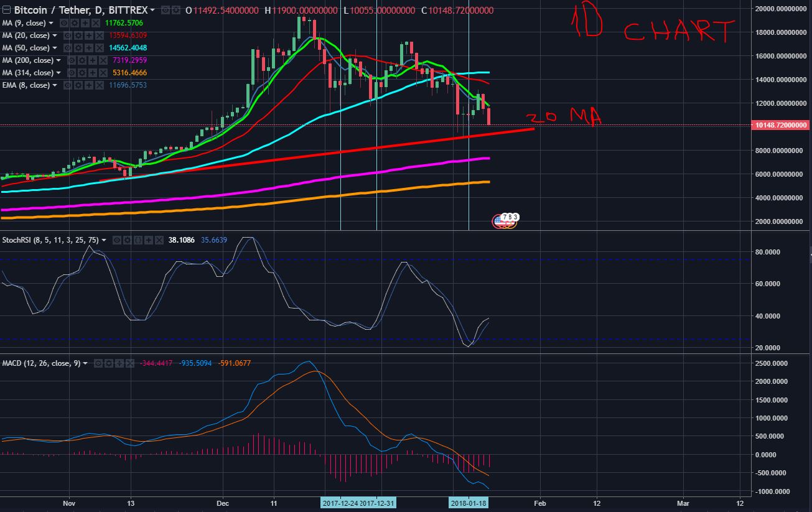Open settings gear for EMA (8, close)
Viewport: 812px width, 512px height.
coord(78,85)
